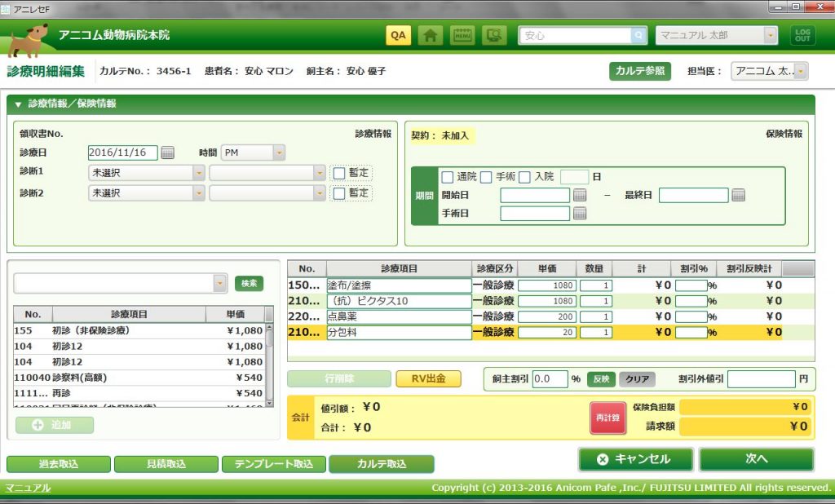
Task: Open the マニュアル link in footer
Action: [x=28, y=488]
